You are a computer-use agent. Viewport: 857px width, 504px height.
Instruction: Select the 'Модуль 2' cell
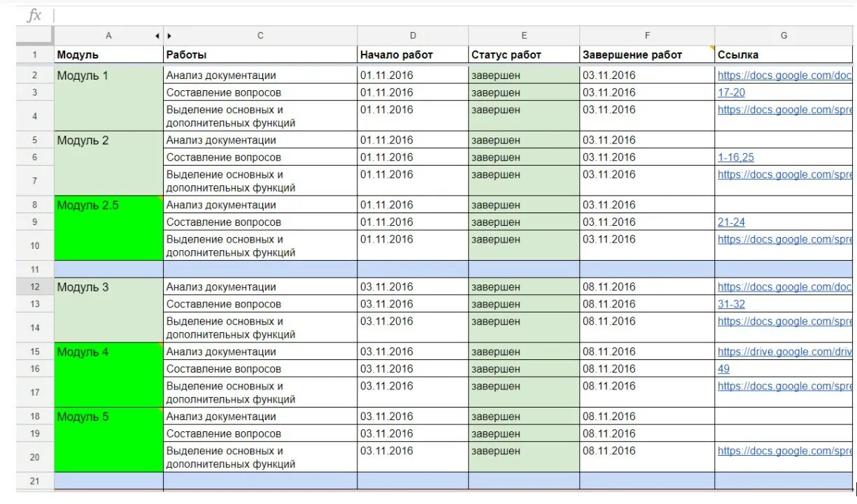pyautogui.click(x=108, y=164)
